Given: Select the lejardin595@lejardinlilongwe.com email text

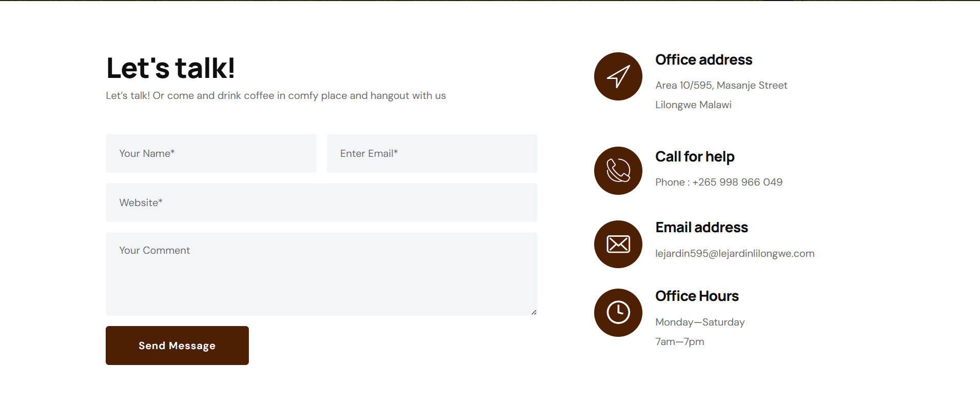Looking at the screenshot, I should coord(735,253).
